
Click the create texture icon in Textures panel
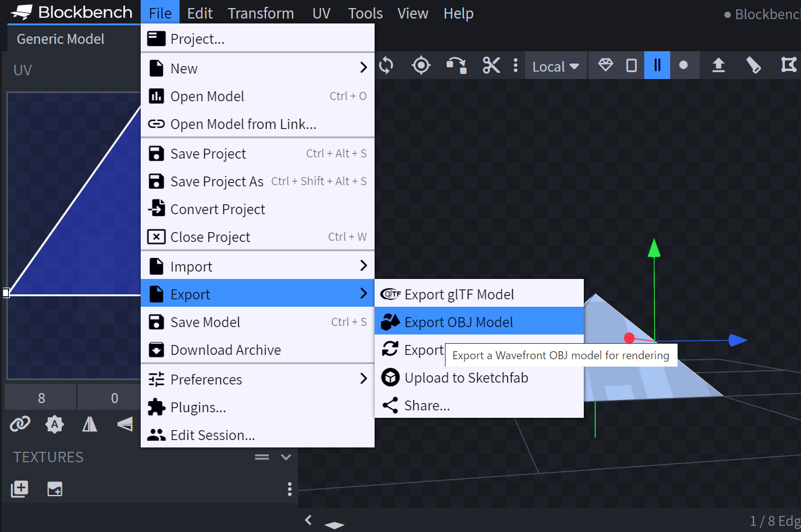[55, 489]
